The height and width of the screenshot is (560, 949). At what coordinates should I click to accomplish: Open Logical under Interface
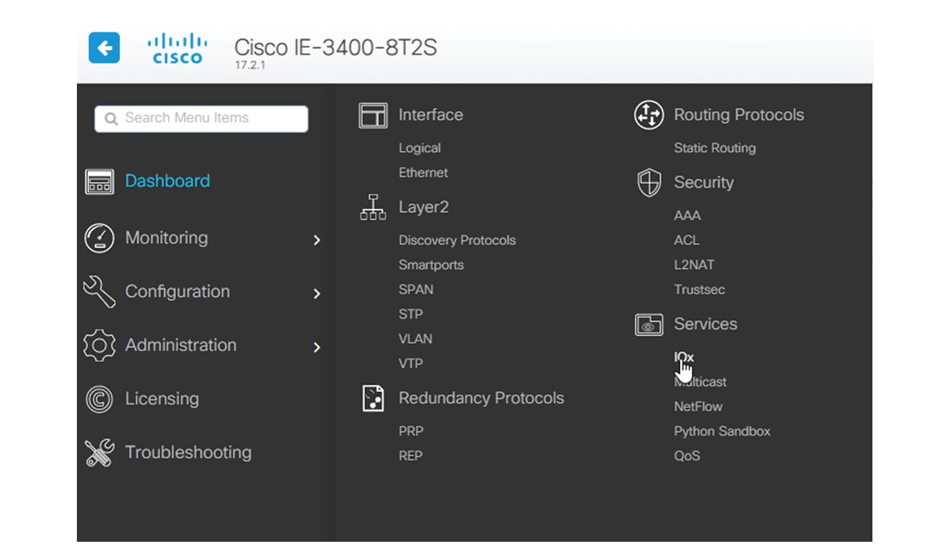420,148
